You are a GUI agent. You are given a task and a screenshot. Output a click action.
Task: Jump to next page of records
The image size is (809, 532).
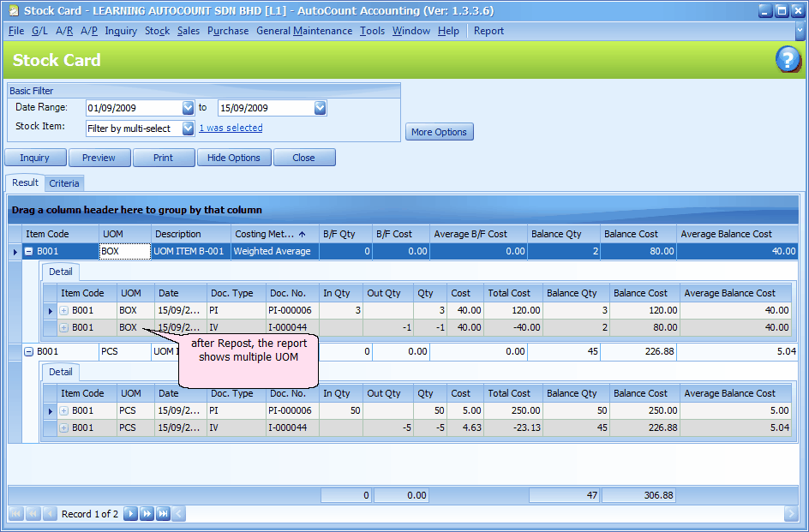(147, 514)
